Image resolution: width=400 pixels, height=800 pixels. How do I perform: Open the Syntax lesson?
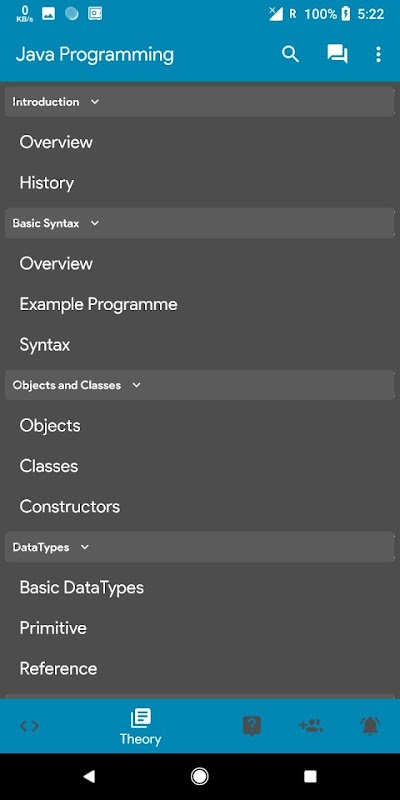click(x=45, y=345)
